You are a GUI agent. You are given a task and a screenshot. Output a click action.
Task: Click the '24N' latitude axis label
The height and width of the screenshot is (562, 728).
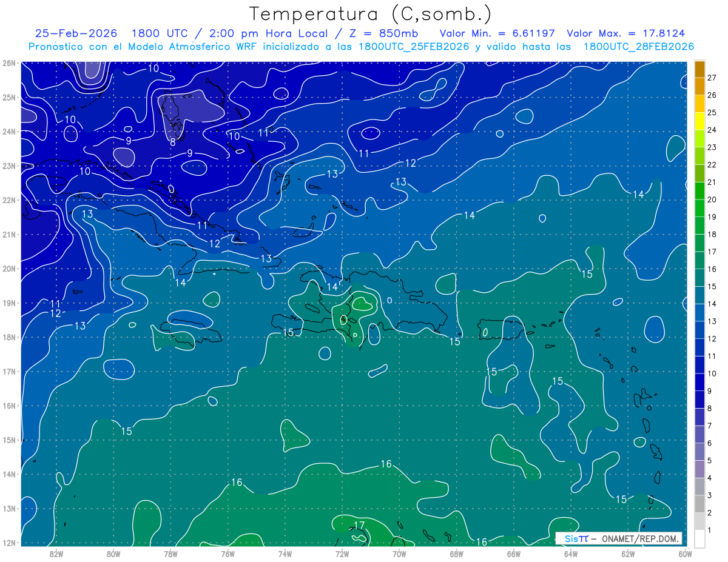[x=8, y=132]
